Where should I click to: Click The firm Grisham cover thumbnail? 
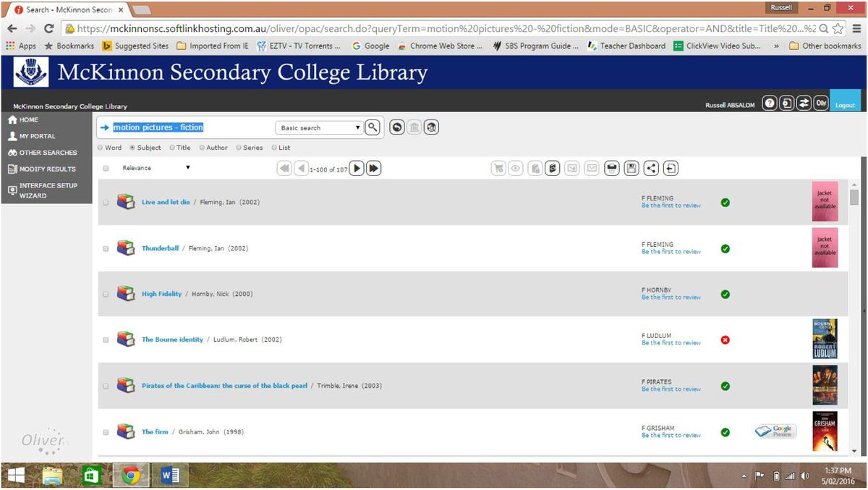825,431
